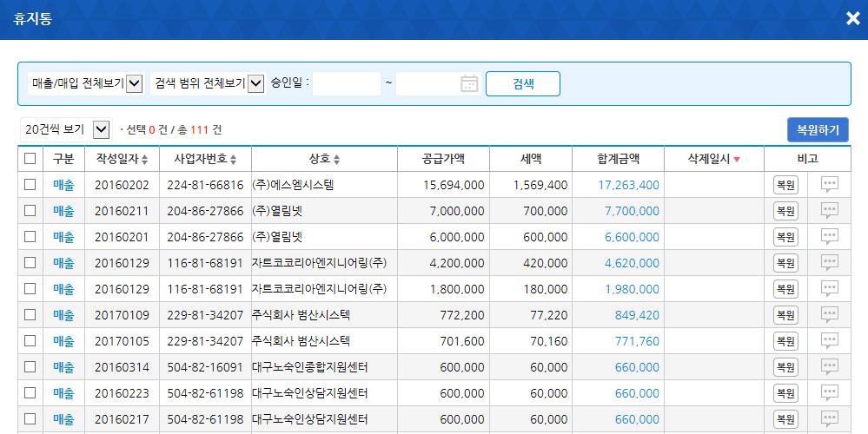
Task: Open 매출/매입 전체보기 dropdown
Action: pyautogui.click(x=86, y=83)
